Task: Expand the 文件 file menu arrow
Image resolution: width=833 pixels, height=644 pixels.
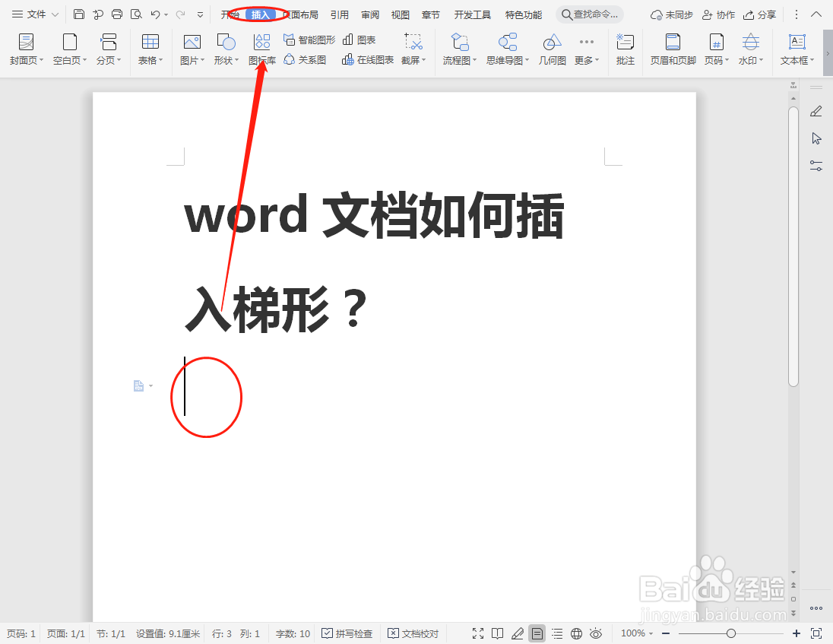Action: 55,14
